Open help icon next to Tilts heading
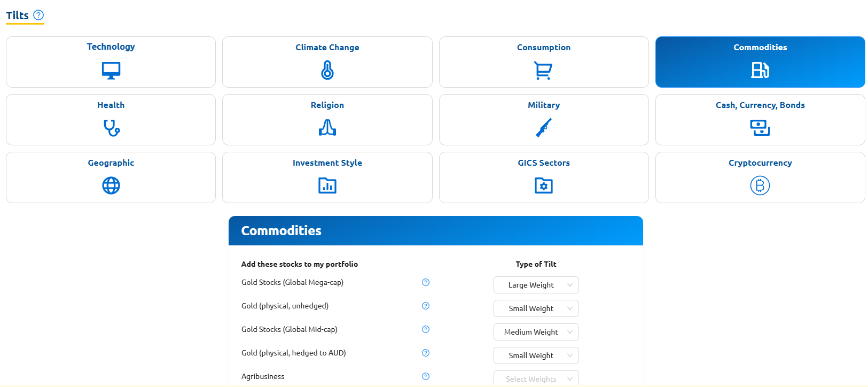This screenshot has width=868, height=387. pos(38,15)
